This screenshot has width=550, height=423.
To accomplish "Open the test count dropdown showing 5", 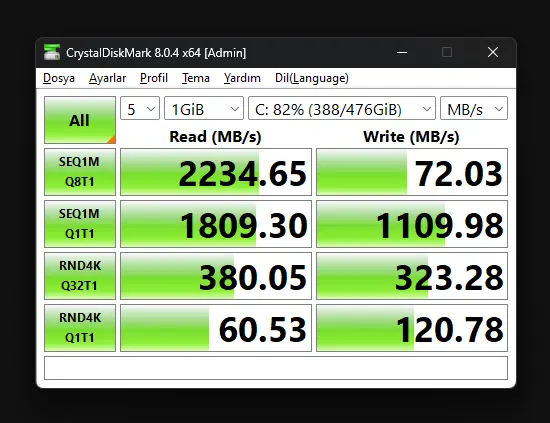I will pyautogui.click(x=140, y=108).
